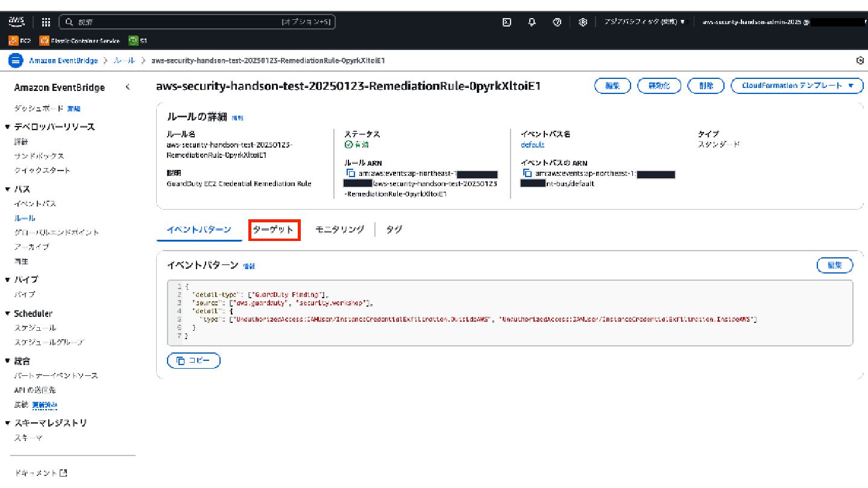
Task: Open スケジュール in sidebar
Action: tap(36, 328)
